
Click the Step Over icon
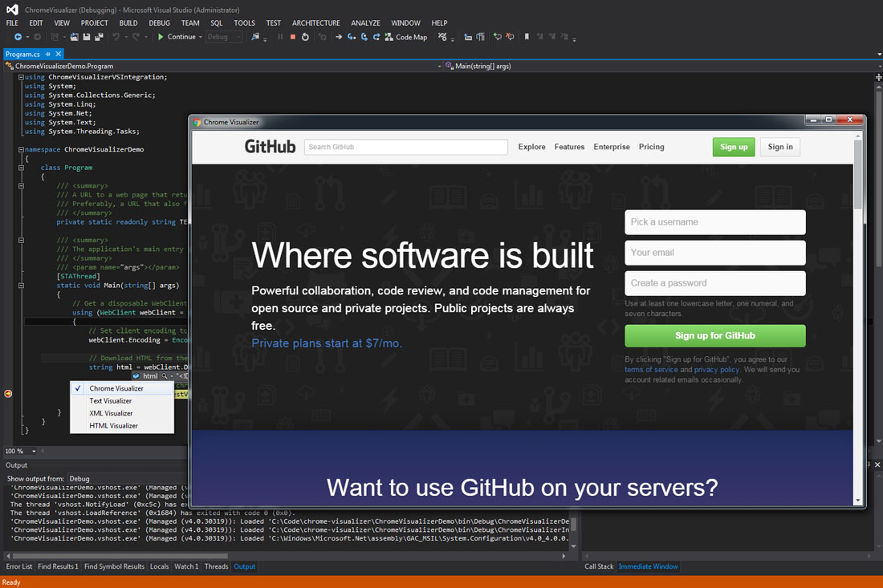[364, 37]
